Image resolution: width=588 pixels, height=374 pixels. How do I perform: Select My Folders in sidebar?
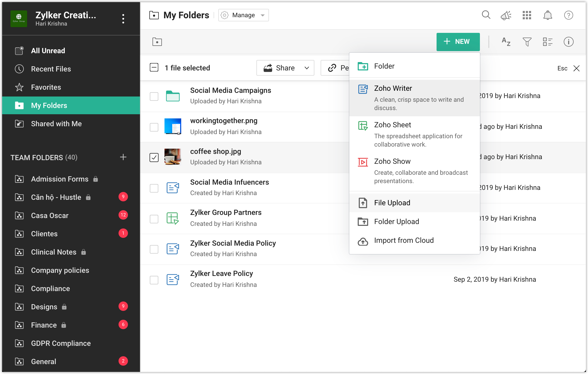(x=49, y=105)
